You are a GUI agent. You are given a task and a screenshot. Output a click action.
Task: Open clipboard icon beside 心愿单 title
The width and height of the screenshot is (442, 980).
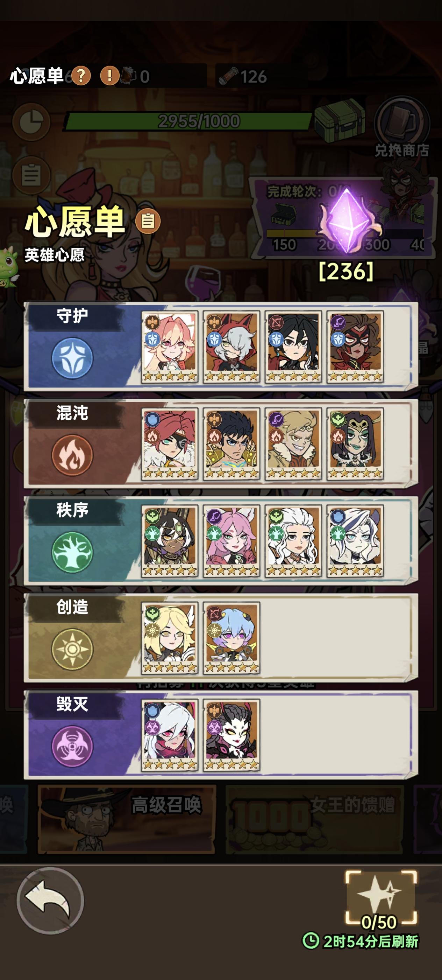click(x=148, y=220)
